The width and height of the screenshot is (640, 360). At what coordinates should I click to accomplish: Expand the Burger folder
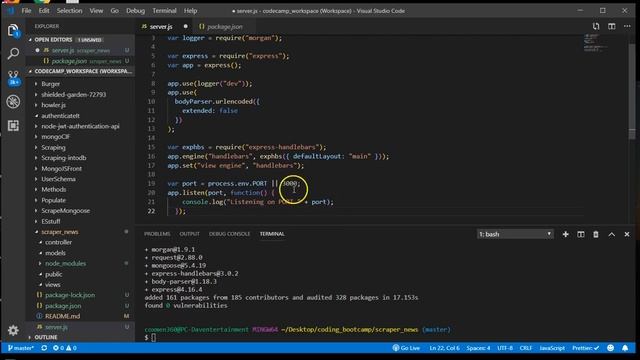pos(51,84)
